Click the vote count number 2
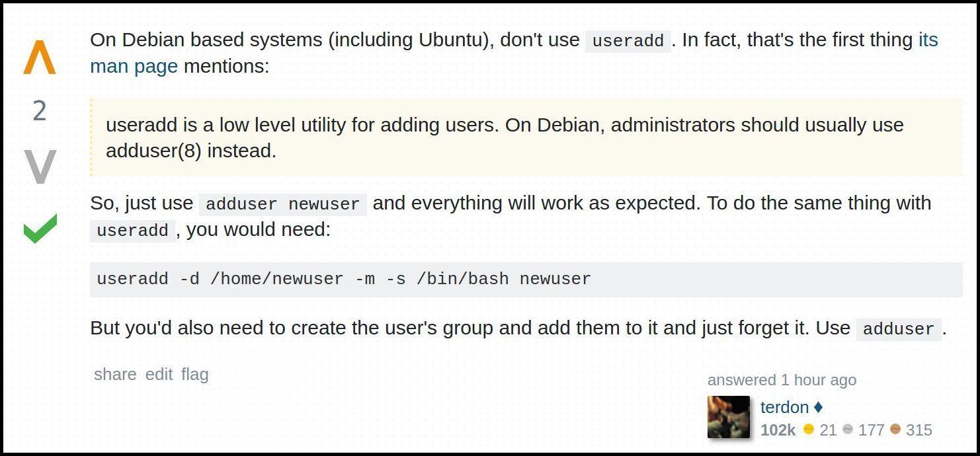 tap(40, 111)
